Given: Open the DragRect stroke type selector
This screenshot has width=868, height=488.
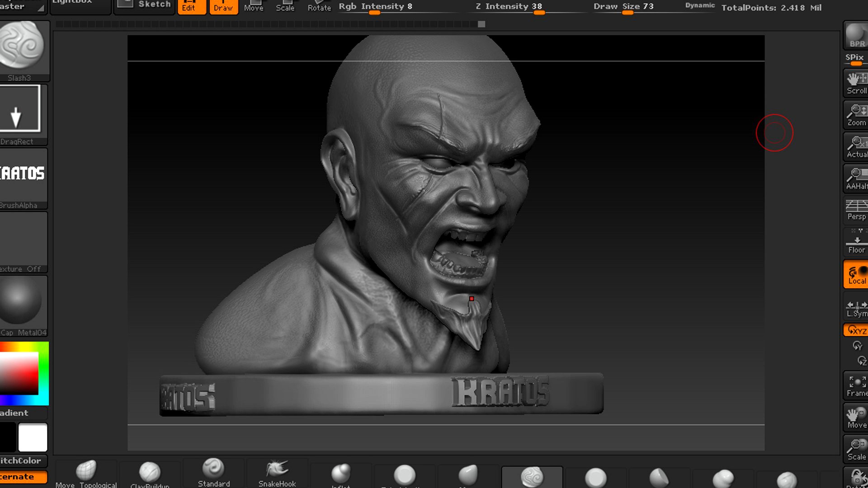Looking at the screenshot, I should click(23, 115).
